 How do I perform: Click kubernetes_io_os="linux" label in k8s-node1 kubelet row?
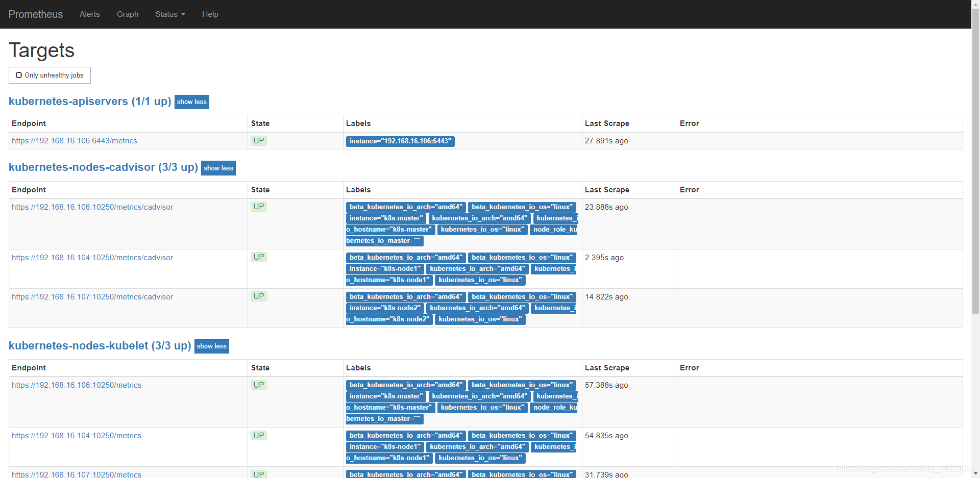point(480,458)
